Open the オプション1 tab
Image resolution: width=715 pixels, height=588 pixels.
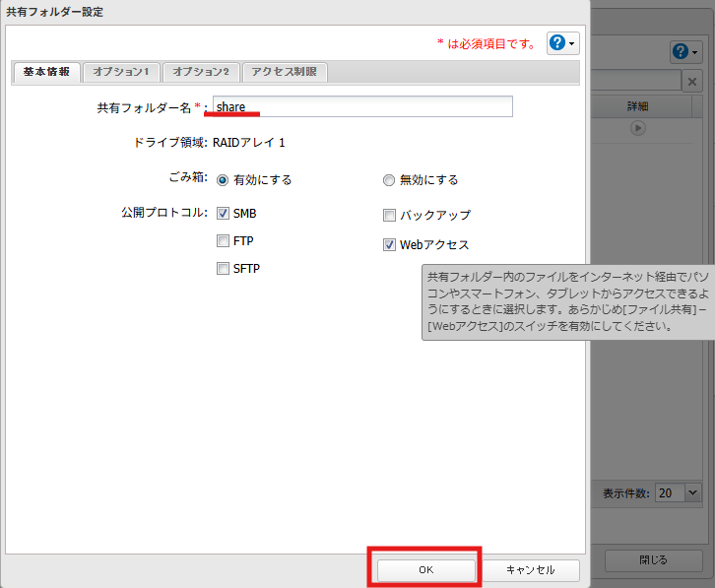point(121,72)
